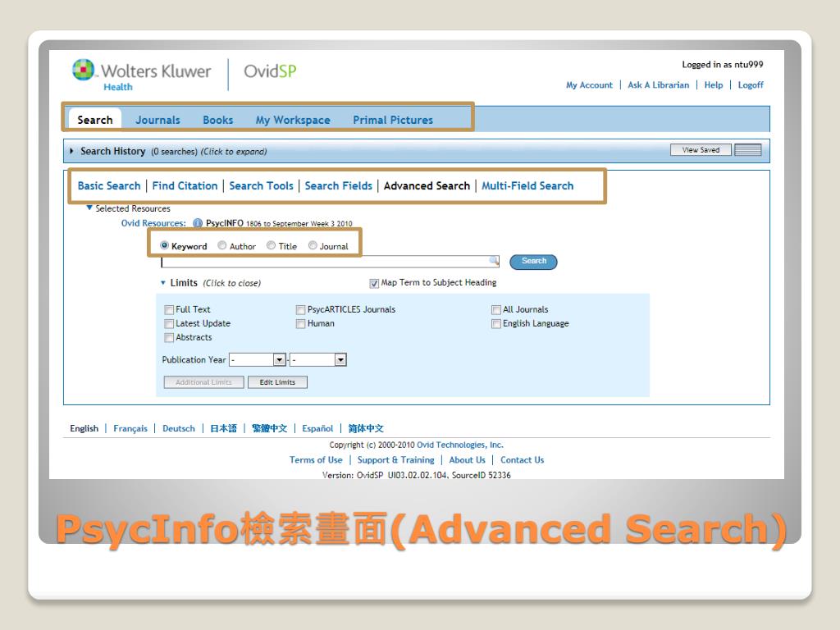Open the Publication Year start dropdown

[x=279, y=360]
